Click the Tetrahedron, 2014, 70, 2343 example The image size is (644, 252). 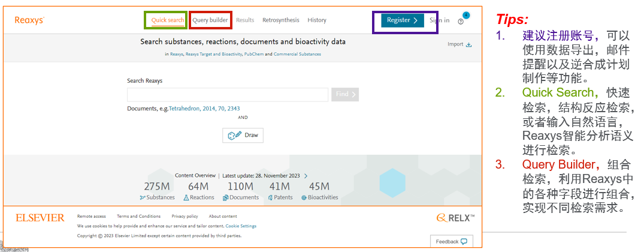coord(204,109)
